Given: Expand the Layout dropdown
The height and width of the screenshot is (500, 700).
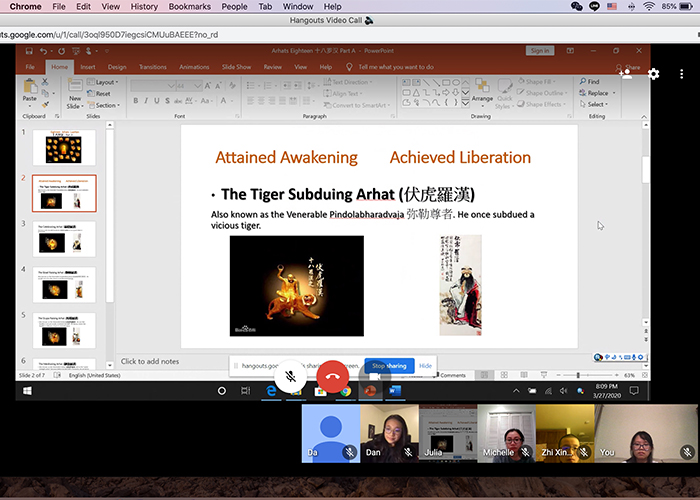Looking at the screenshot, I should 105,82.
